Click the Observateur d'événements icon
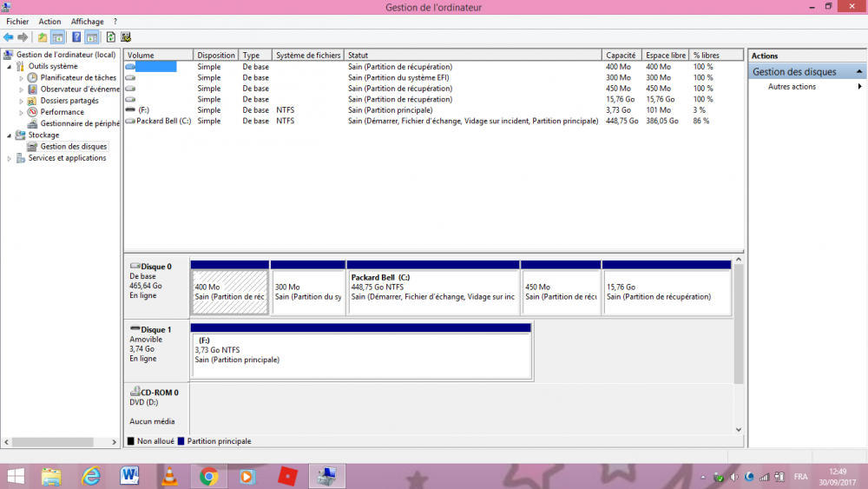868x489 pixels. point(33,89)
